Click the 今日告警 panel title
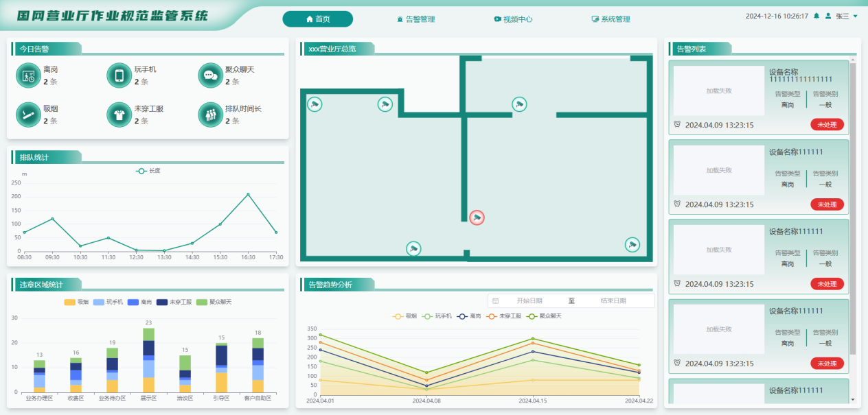868x415 pixels. [x=34, y=49]
